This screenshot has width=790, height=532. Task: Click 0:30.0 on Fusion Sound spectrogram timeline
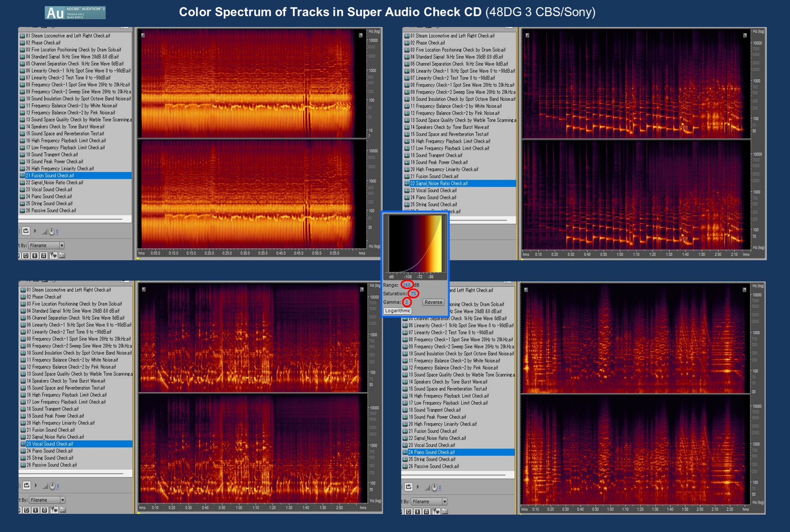[x=245, y=253]
